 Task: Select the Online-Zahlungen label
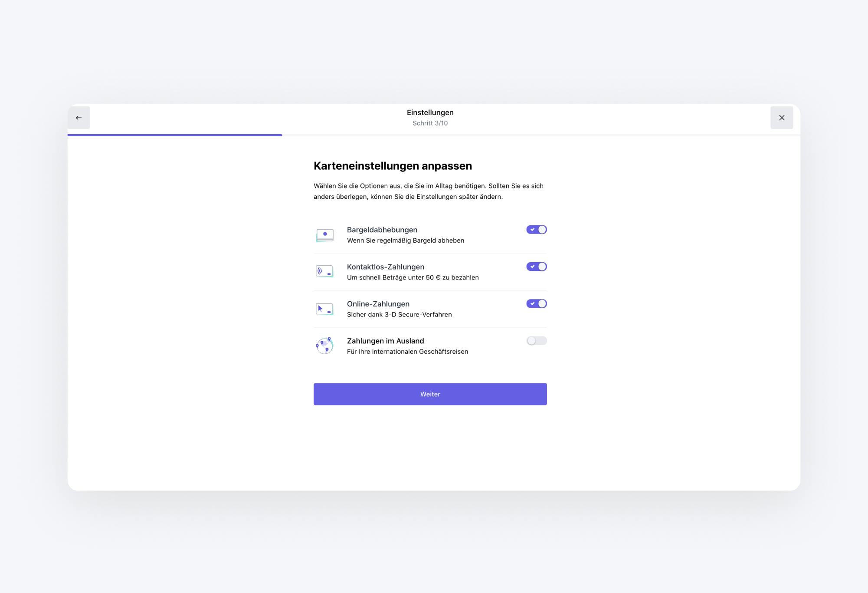pos(378,304)
